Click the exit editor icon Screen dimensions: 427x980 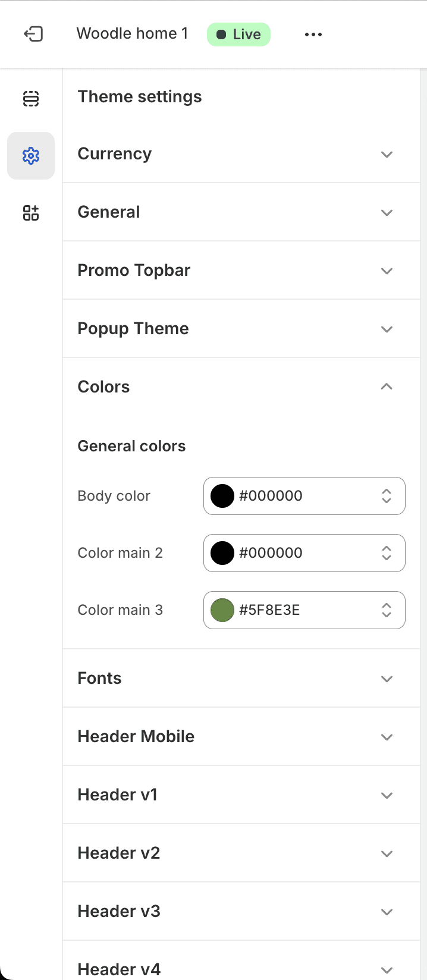(x=33, y=34)
